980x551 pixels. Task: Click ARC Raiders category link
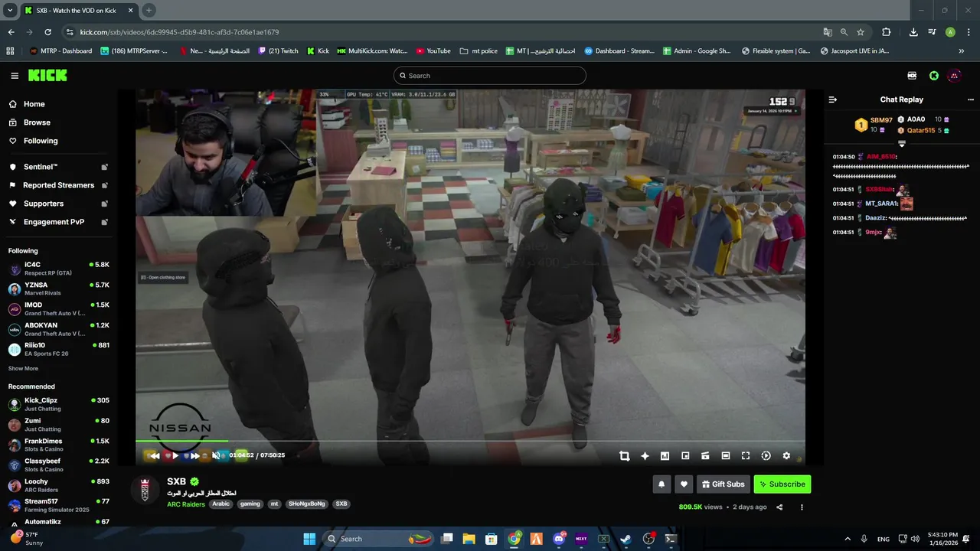coord(186,504)
